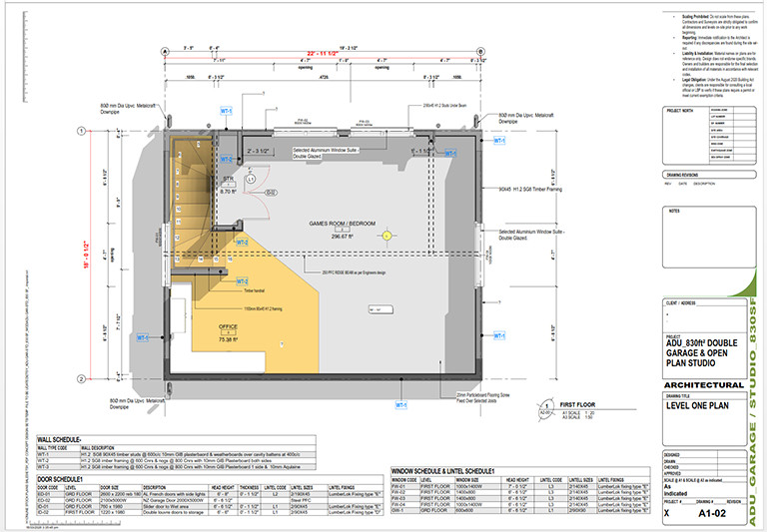Click the GAMES ROOM / BEDROOM label
This screenshot has width=767, height=532.
point(343,224)
